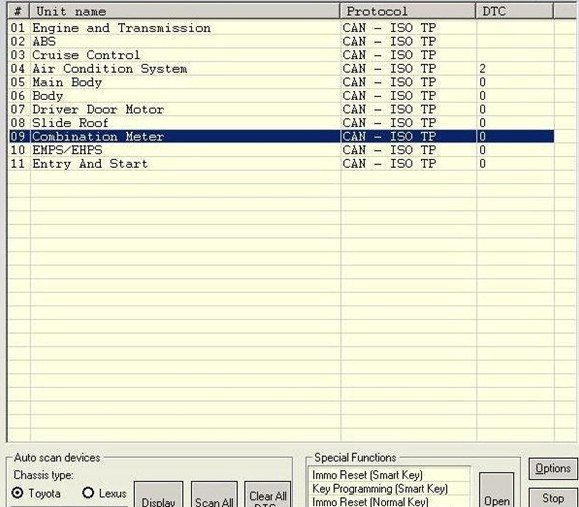Screen dimensions: 579x507
Task: Click the protocol cell of EMPS/EHPS row
Action: [408, 150]
